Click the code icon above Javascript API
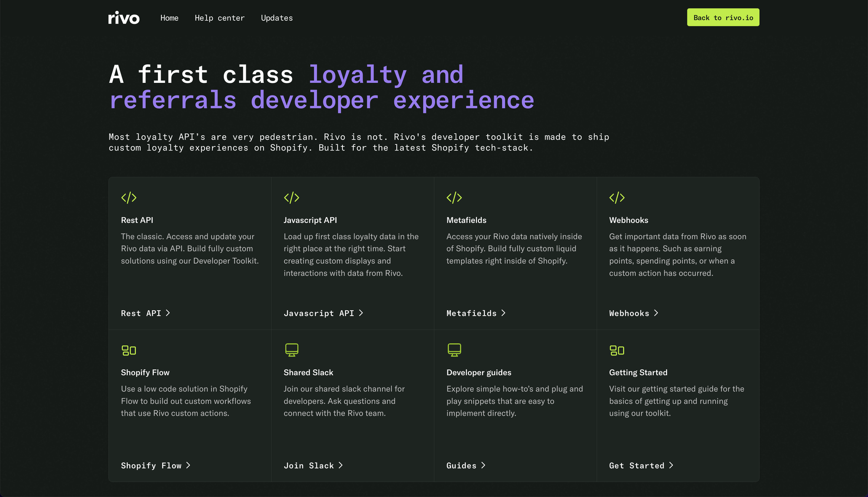 (x=292, y=198)
